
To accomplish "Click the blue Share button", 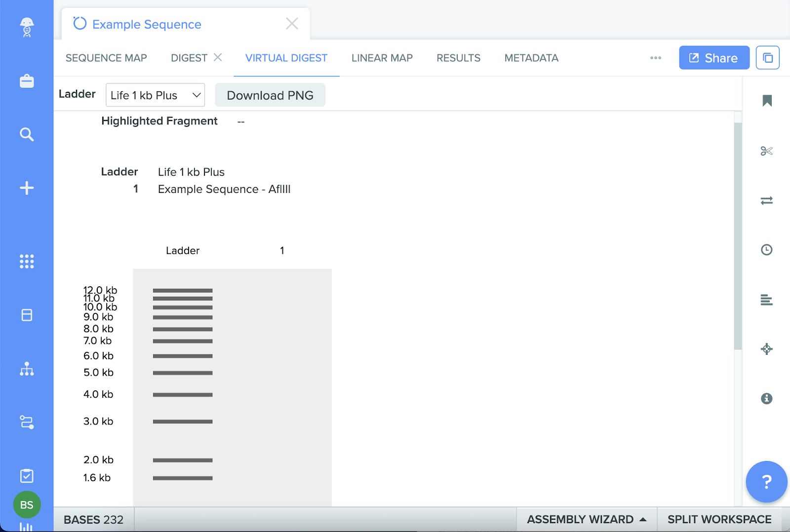I will [x=714, y=58].
